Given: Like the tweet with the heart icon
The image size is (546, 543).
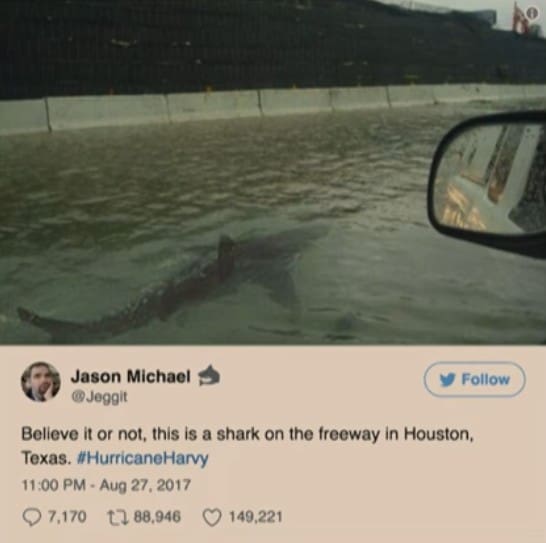Looking at the screenshot, I should point(212,517).
